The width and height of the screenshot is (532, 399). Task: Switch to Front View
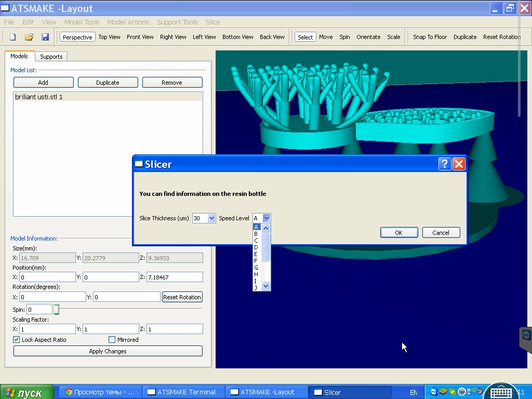(140, 37)
